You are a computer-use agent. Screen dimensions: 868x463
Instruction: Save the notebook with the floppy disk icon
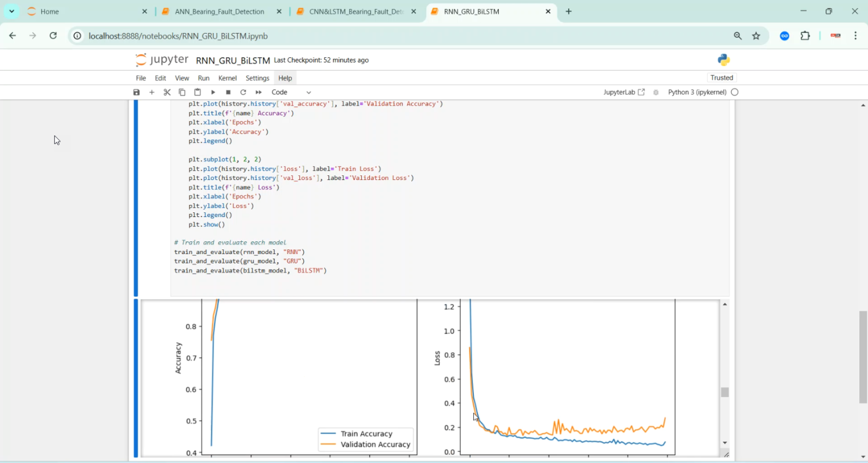137,92
